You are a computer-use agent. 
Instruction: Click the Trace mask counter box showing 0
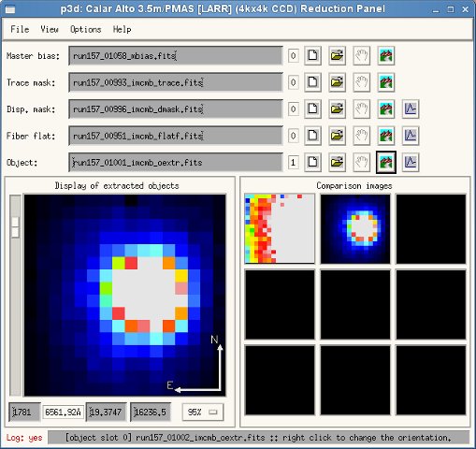(293, 82)
